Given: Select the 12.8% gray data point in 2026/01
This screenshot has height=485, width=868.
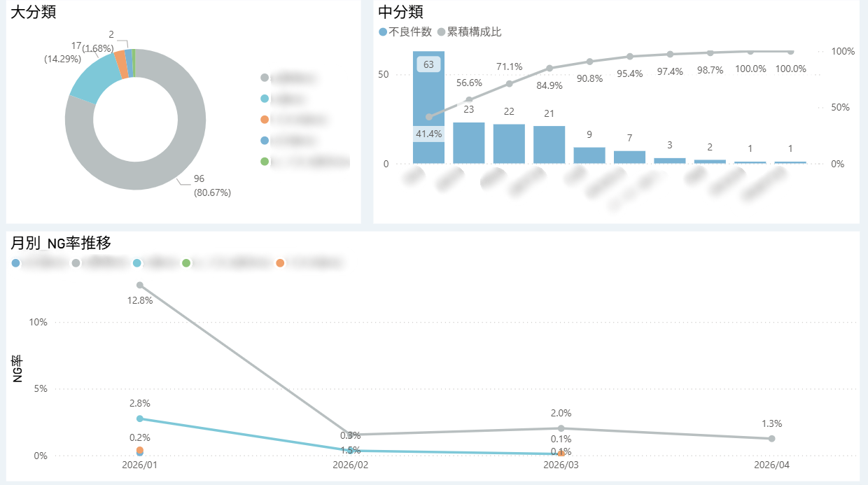Looking at the screenshot, I should tap(140, 285).
